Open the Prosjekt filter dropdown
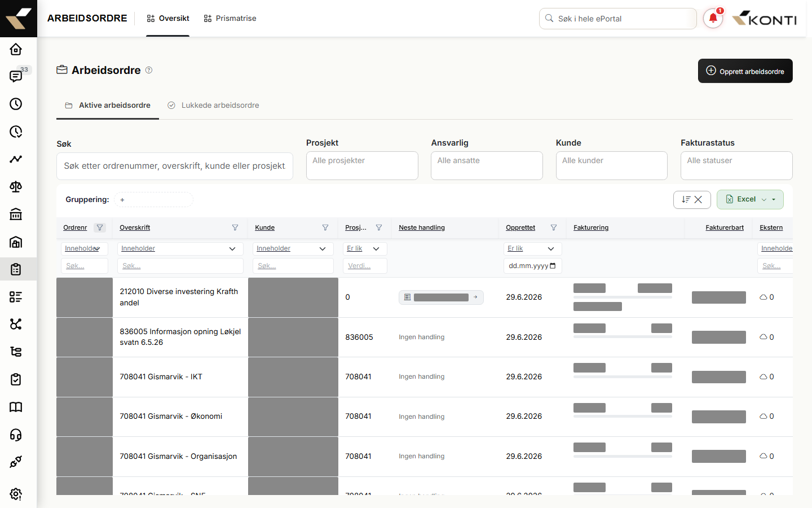This screenshot has height=508, width=812. click(362, 165)
